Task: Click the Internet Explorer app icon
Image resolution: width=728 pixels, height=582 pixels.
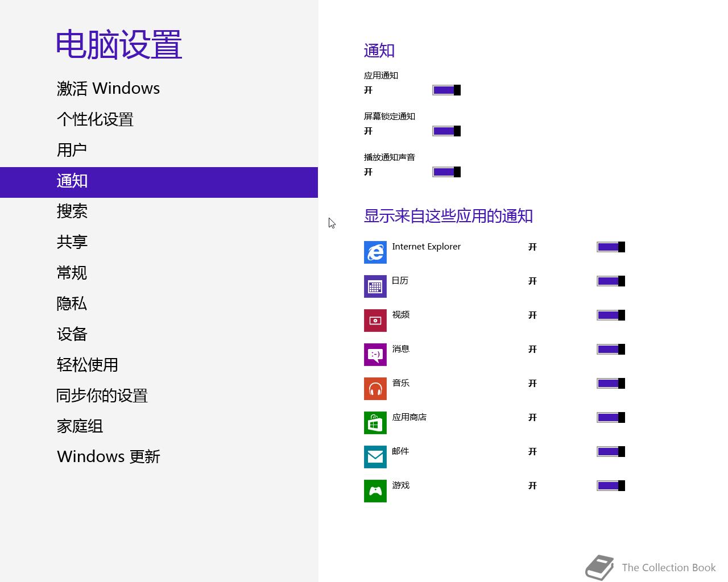Action: click(375, 252)
